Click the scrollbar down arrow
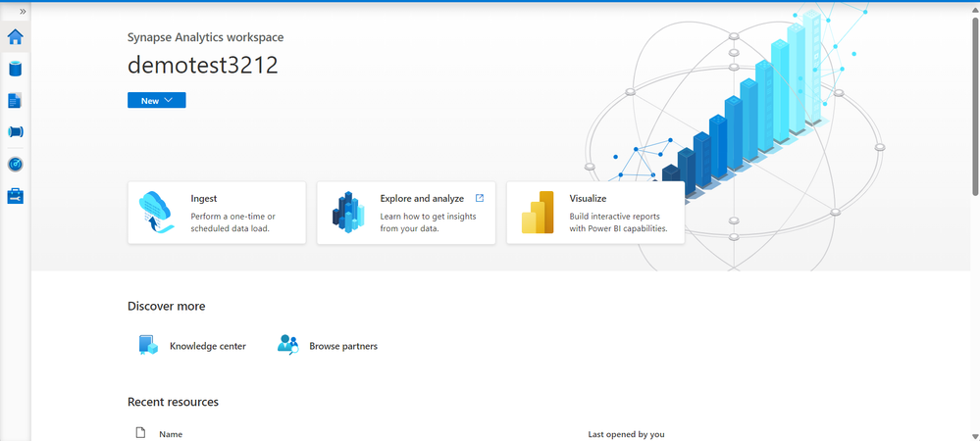This screenshot has height=441, width=980. point(975,435)
